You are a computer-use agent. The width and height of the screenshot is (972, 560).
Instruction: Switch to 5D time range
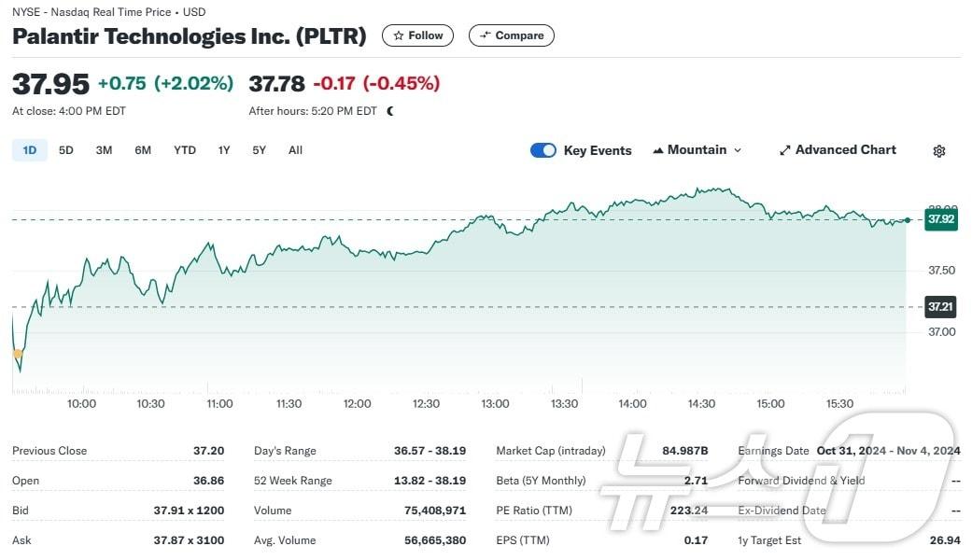pos(65,150)
